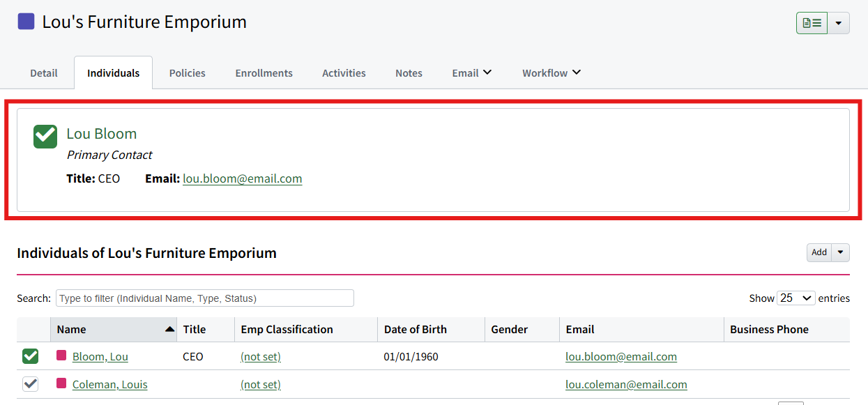Open the Coleman, Louis individual record
The width and height of the screenshot is (868, 405).
(110, 385)
